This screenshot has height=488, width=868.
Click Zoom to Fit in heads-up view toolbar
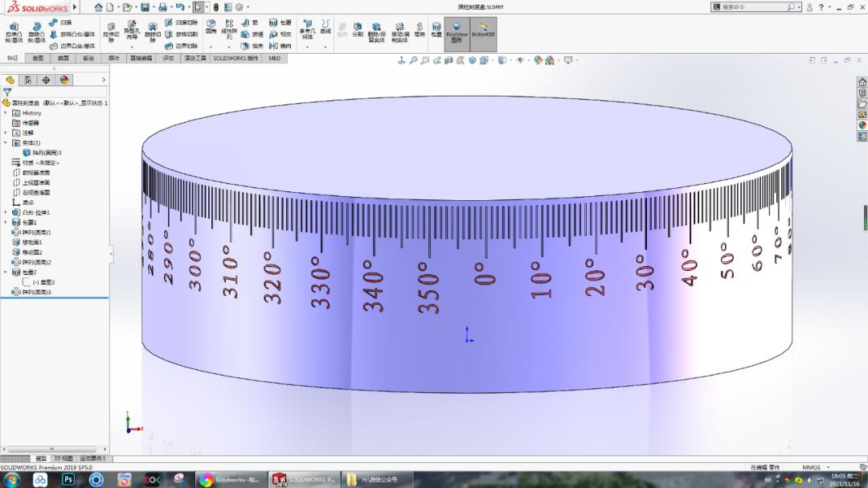pyautogui.click(x=415, y=59)
